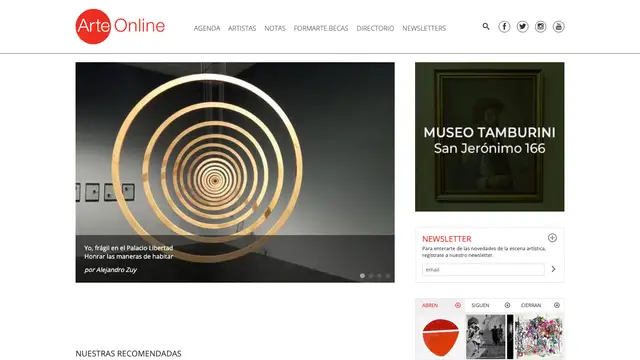Open the Agenda menu
Viewport: 640px width, 360px height.
(207, 28)
